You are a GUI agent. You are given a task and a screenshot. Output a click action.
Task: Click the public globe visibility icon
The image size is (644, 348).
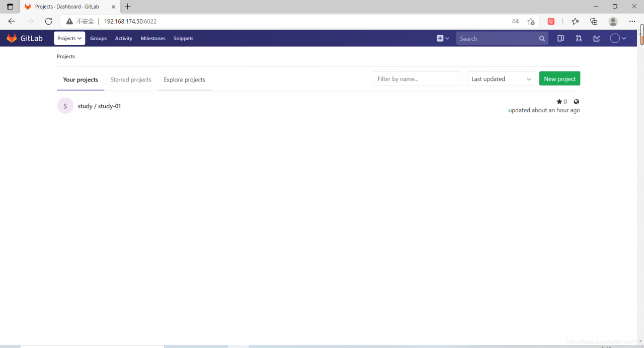[x=577, y=102]
